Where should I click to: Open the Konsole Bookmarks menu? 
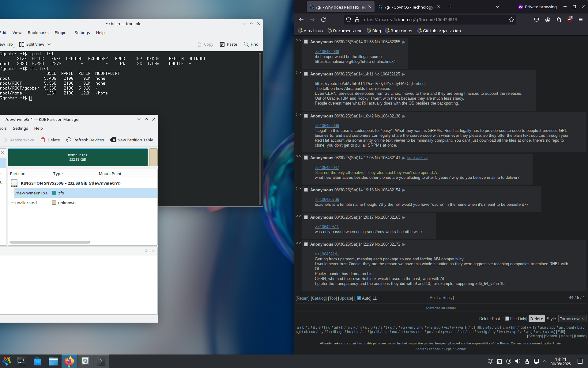point(38,33)
